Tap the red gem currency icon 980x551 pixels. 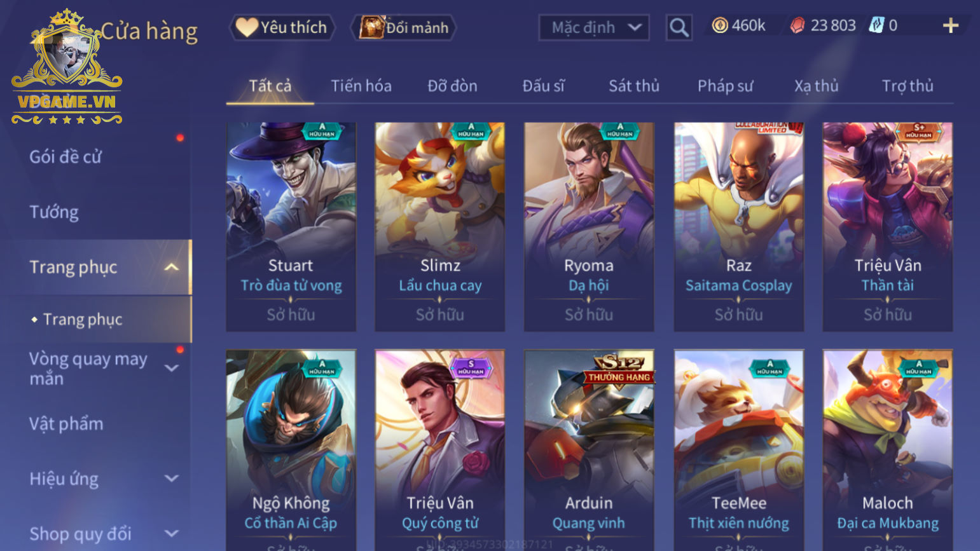coord(797,25)
